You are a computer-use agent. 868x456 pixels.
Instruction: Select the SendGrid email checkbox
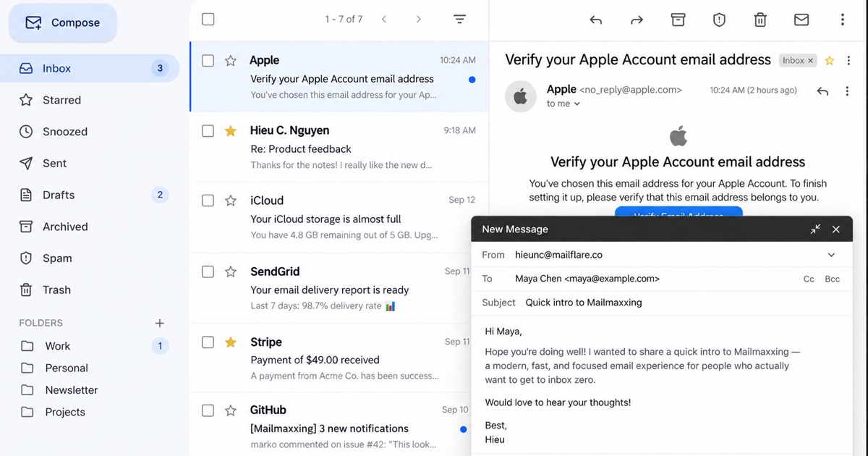[x=208, y=272]
